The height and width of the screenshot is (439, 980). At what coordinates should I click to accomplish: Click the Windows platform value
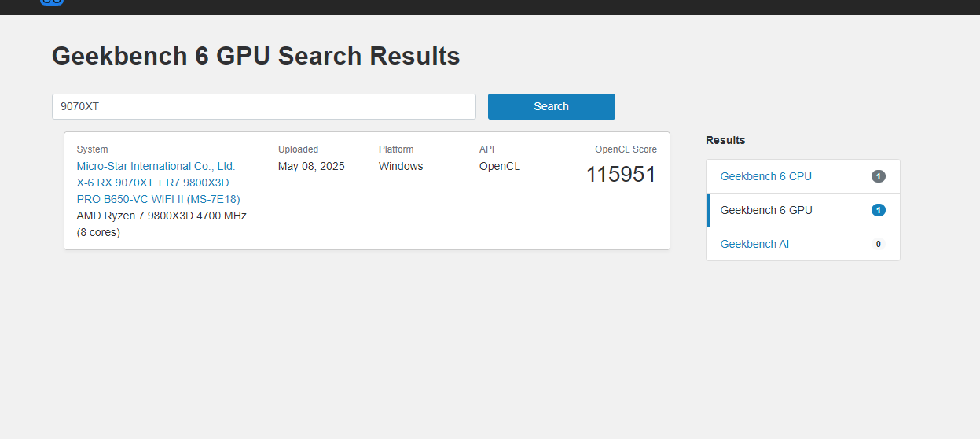tap(401, 166)
